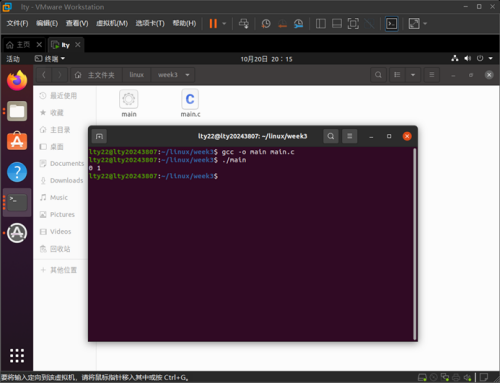Screen dimensions: 500x383
Task: Open Software Updater from the dock
Action: click(x=17, y=233)
